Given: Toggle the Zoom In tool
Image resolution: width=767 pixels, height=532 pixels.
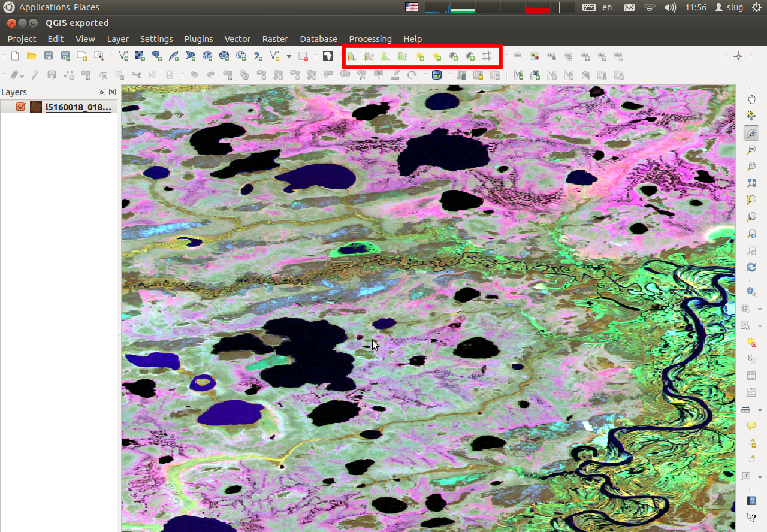Looking at the screenshot, I should 751,133.
